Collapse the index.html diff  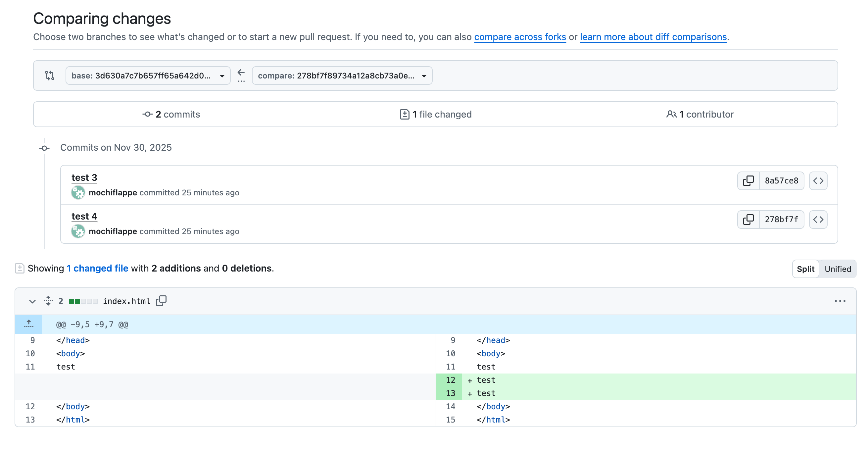(x=32, y=301)
